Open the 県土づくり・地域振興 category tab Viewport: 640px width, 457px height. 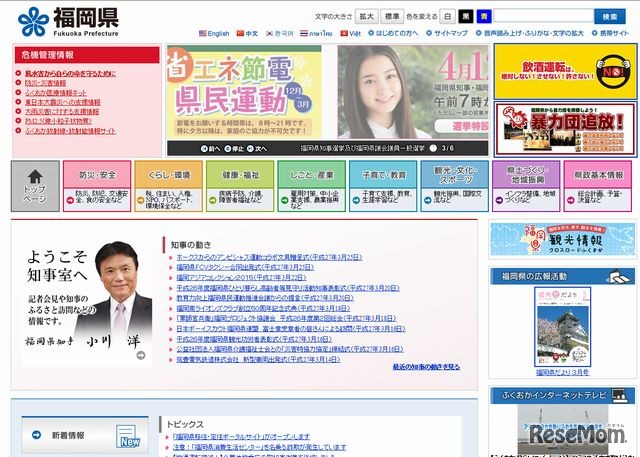click(x=526, y=175)
